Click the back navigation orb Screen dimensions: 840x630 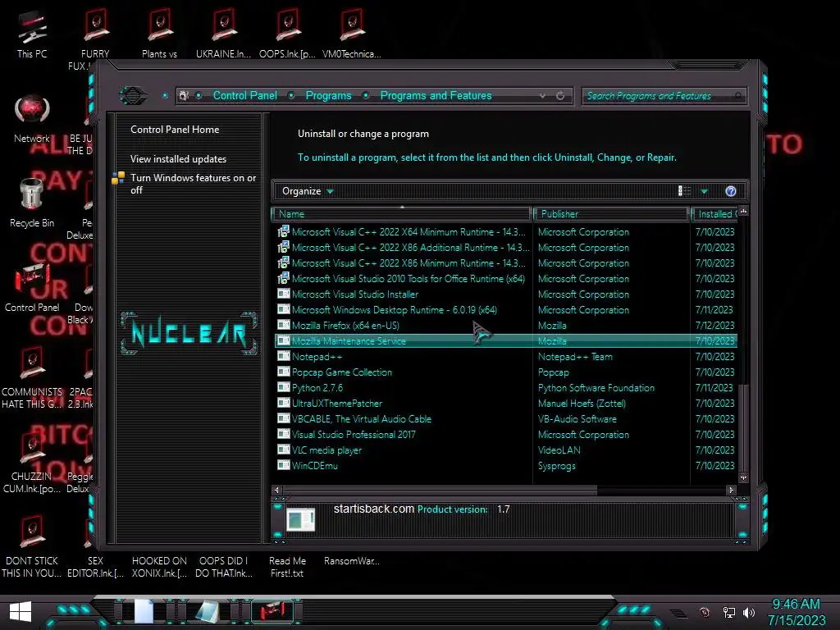132,95
